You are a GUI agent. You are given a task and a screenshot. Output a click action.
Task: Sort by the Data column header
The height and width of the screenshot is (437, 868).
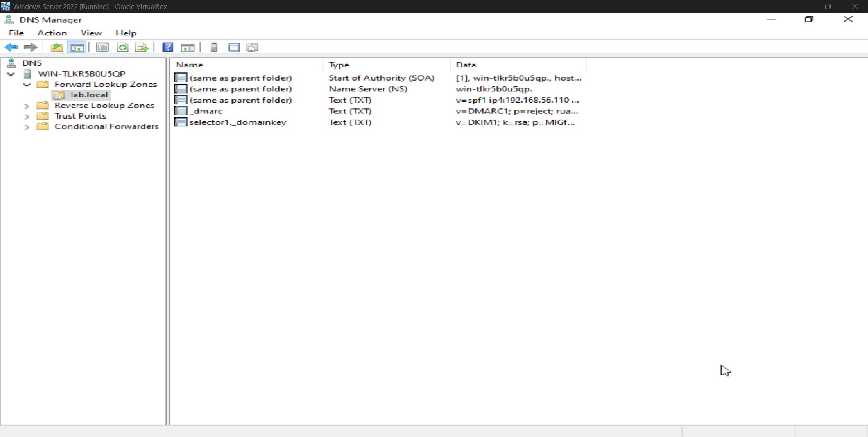(x=518, y=65)
